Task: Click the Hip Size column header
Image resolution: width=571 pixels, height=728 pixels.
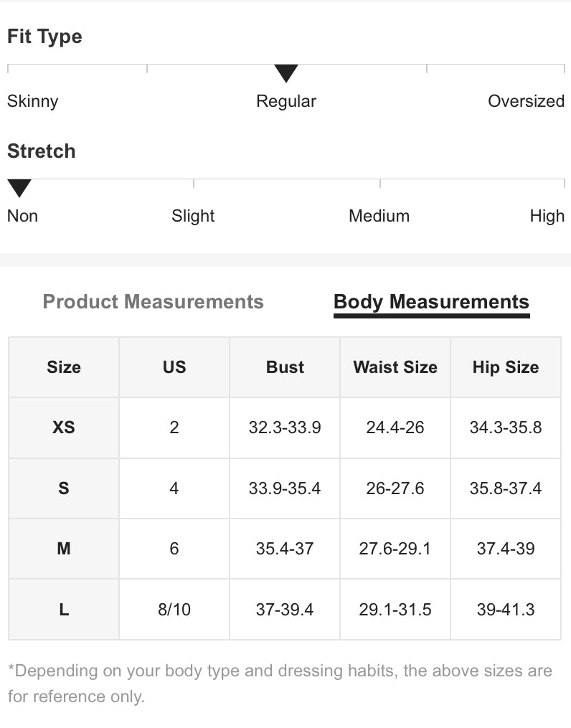Action: tap(506, 367)
